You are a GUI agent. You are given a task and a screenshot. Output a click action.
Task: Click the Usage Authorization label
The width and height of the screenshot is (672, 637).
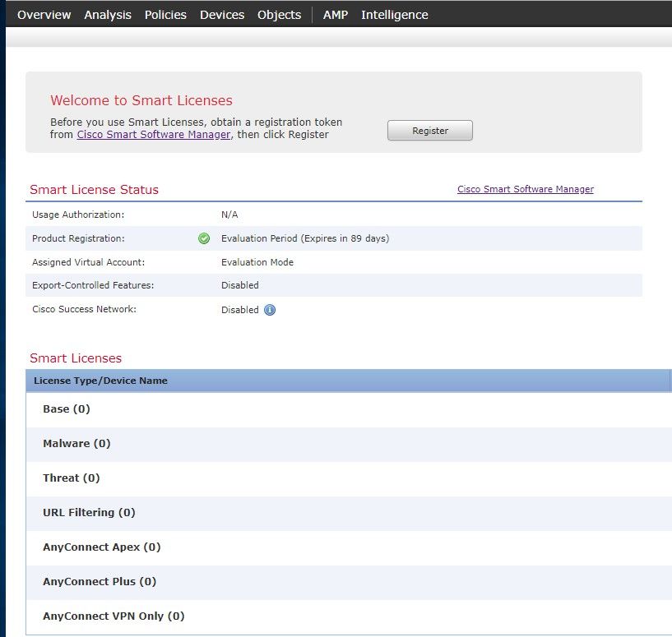click(78, 215)
